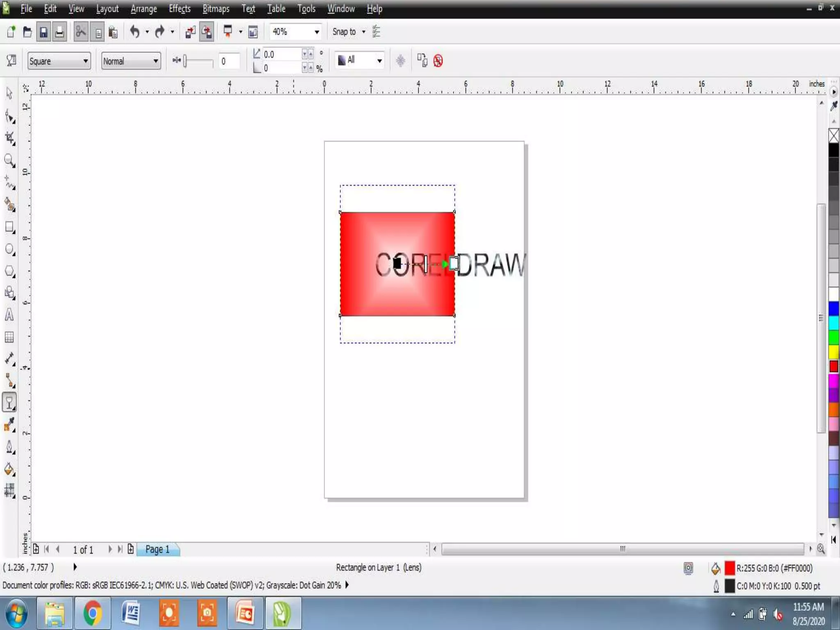Click the New document icon
Image resolution: width=840 pixels, height=630 pixels.
coord(11,32)
